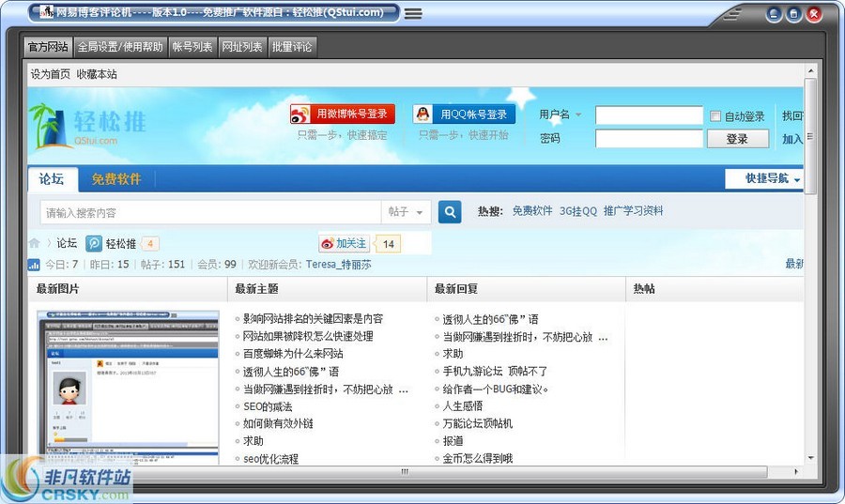Image resolution: width=845 pixels, height=504 pixels.
Task: Expand the 快捷导航 dropdown
Action: 764,178
